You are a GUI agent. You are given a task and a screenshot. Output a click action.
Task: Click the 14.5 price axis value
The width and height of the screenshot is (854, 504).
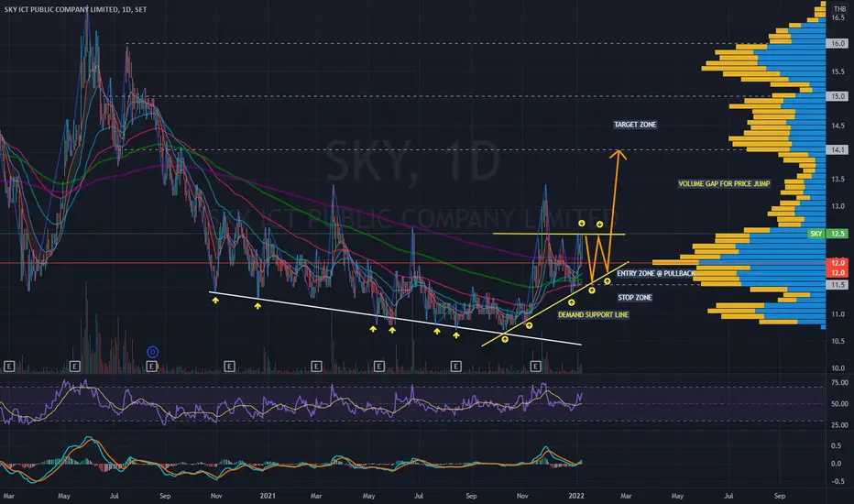click(x=838, y=126)
